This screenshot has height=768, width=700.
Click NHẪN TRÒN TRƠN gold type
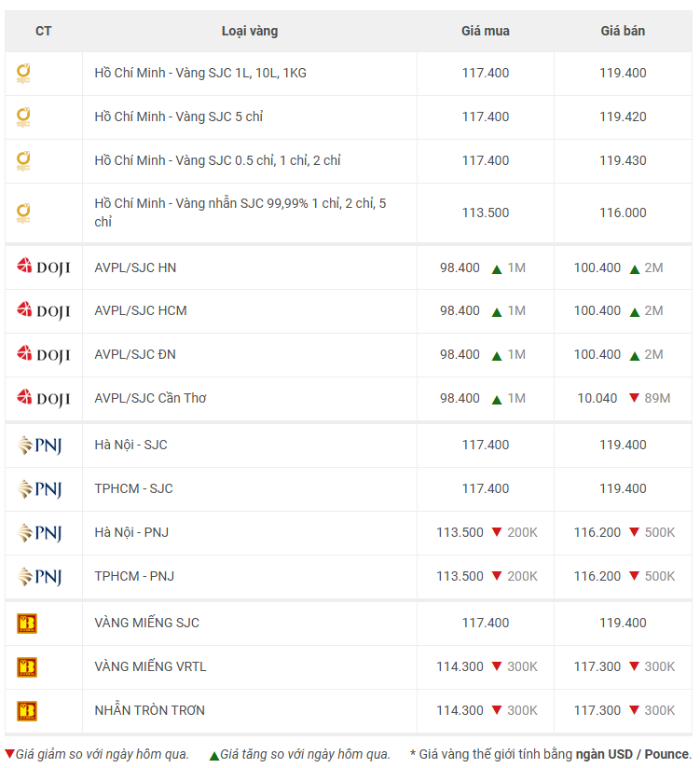click(x=149, y=710)
